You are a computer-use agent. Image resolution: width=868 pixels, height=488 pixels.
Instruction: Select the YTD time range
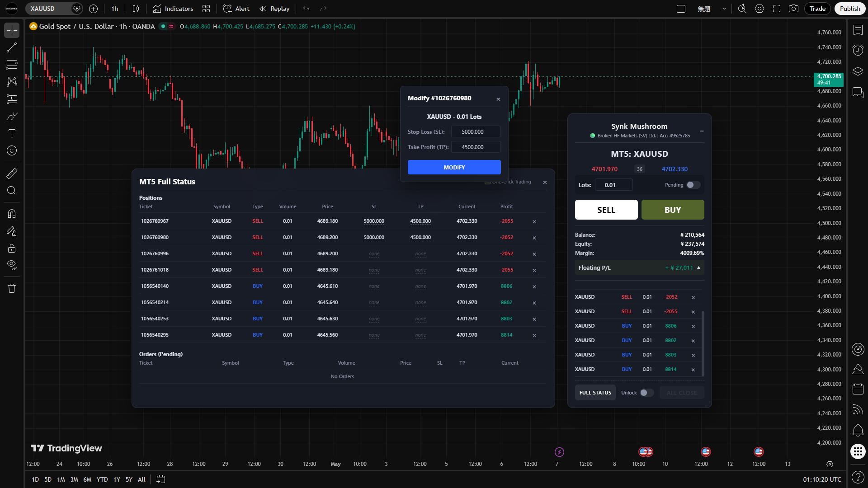pos(102,479)
